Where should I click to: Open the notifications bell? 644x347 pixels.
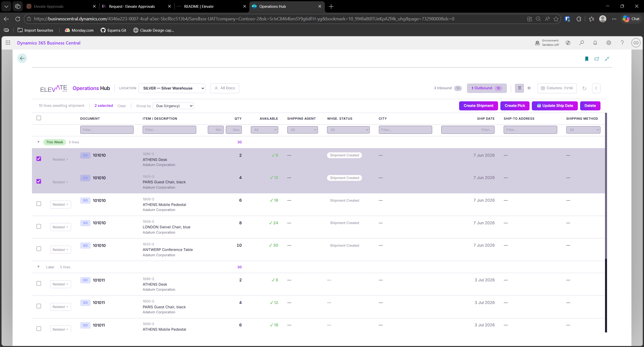click(x=595, y=43)
